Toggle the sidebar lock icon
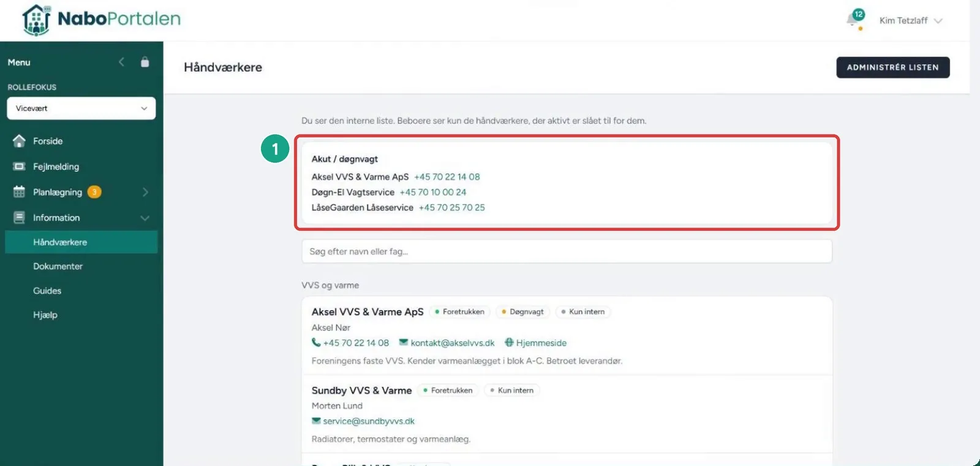Screen dimensions: 980x466 [x=145, y=62]
